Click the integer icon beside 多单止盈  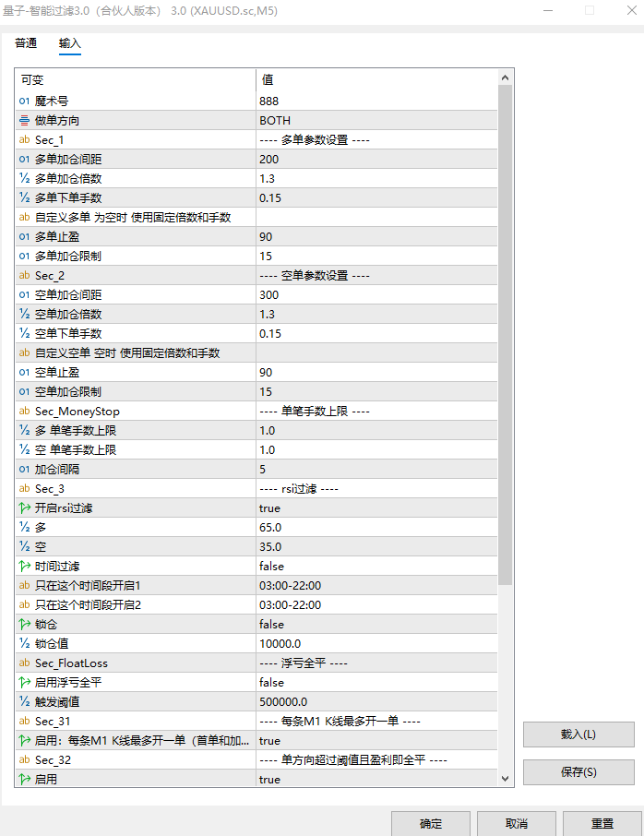point(25,237)
